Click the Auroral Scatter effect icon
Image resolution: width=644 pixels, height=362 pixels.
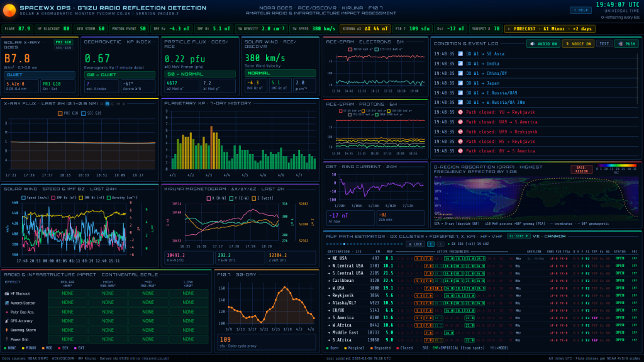6,303
